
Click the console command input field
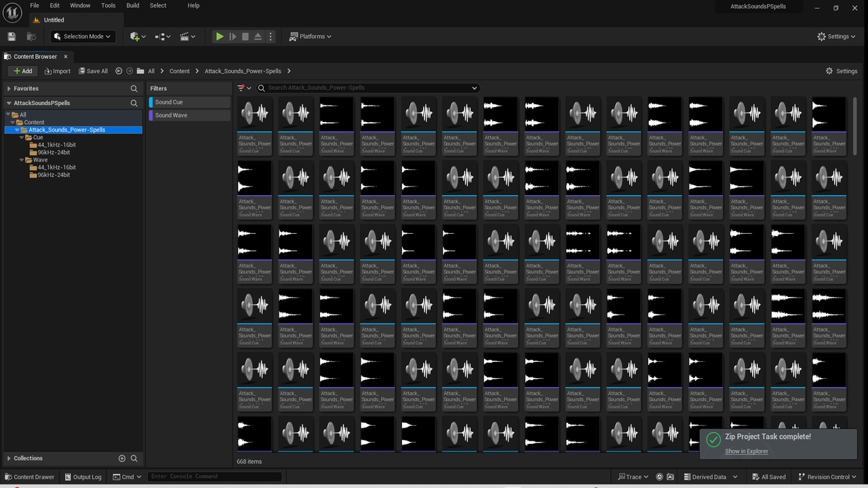(x=214, y=476)
